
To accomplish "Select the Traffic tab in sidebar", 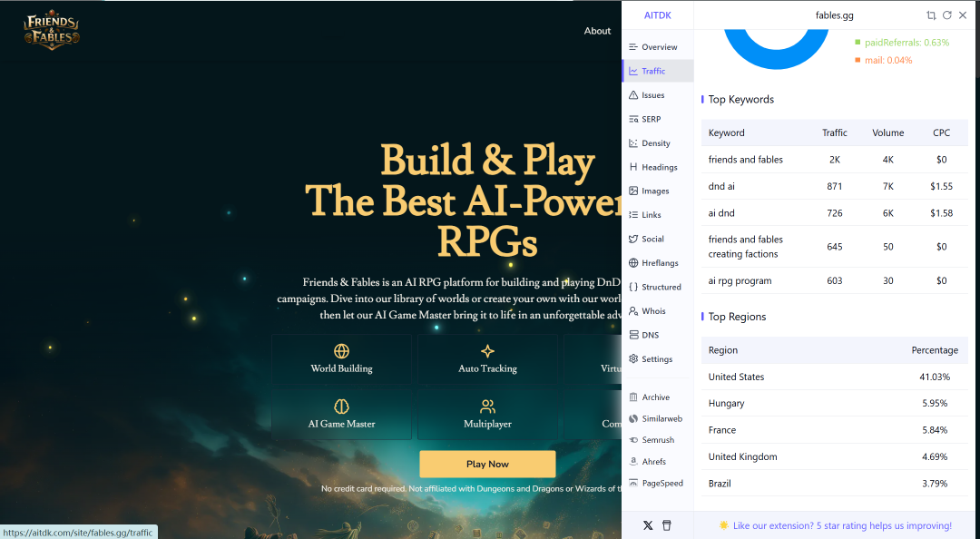I will [x=658, y=71].
